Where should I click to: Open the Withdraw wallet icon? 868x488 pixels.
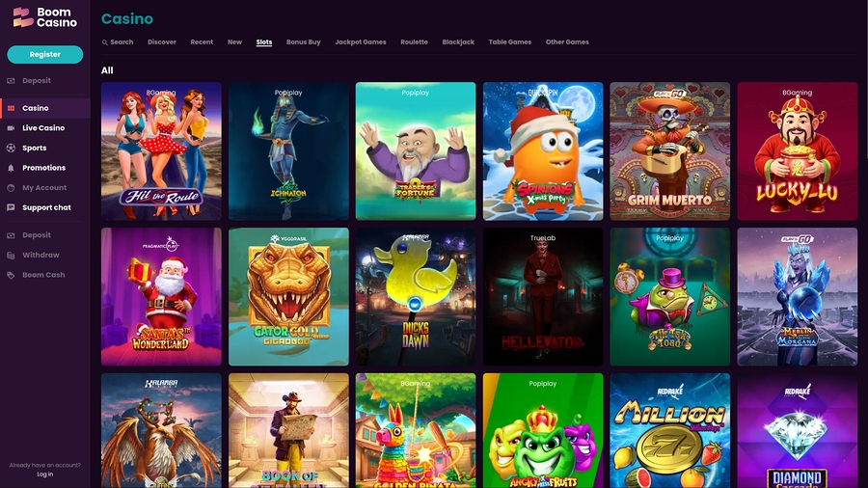point(11,255)
